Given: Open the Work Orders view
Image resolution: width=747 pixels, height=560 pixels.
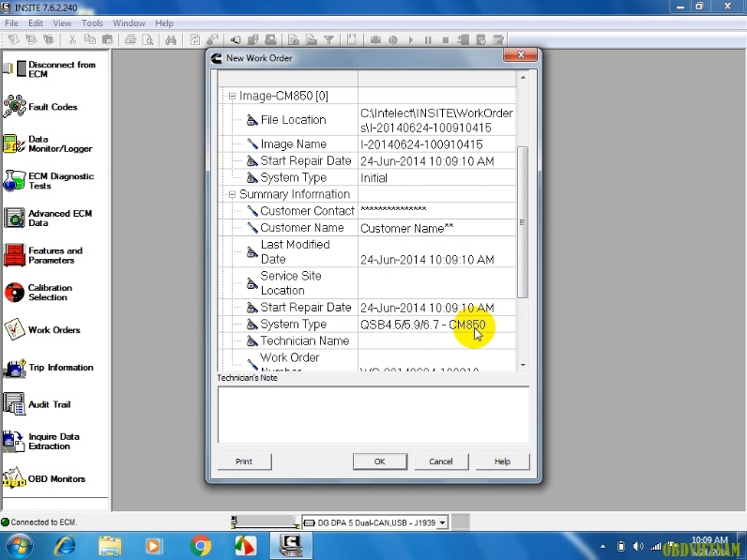Looking at the screenshot, I should (x=42, y=329).
